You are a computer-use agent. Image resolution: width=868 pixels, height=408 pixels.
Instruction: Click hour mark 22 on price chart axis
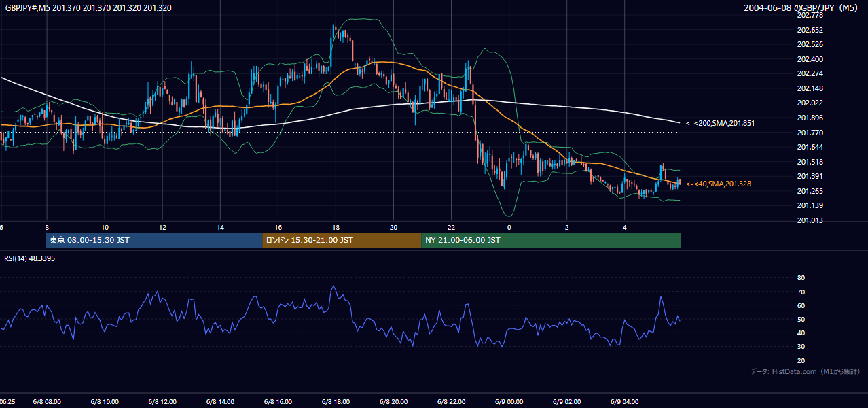tap(451, 227)
